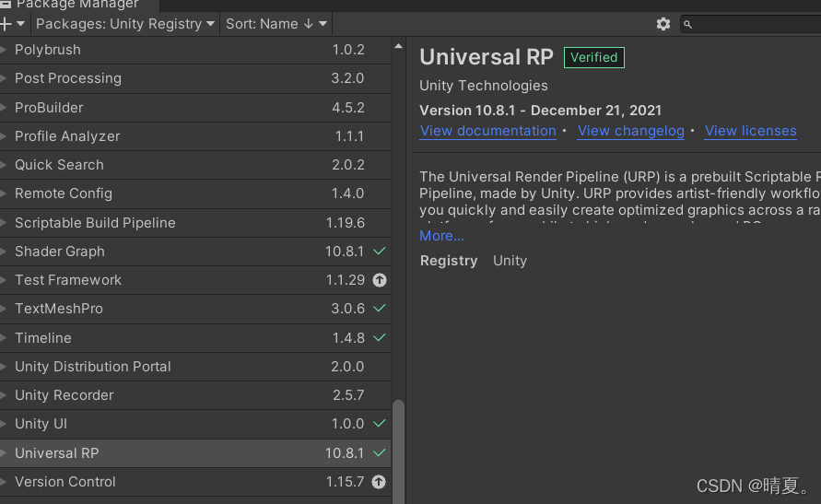Select the Unity Distribution Portal package

point(195,367)
